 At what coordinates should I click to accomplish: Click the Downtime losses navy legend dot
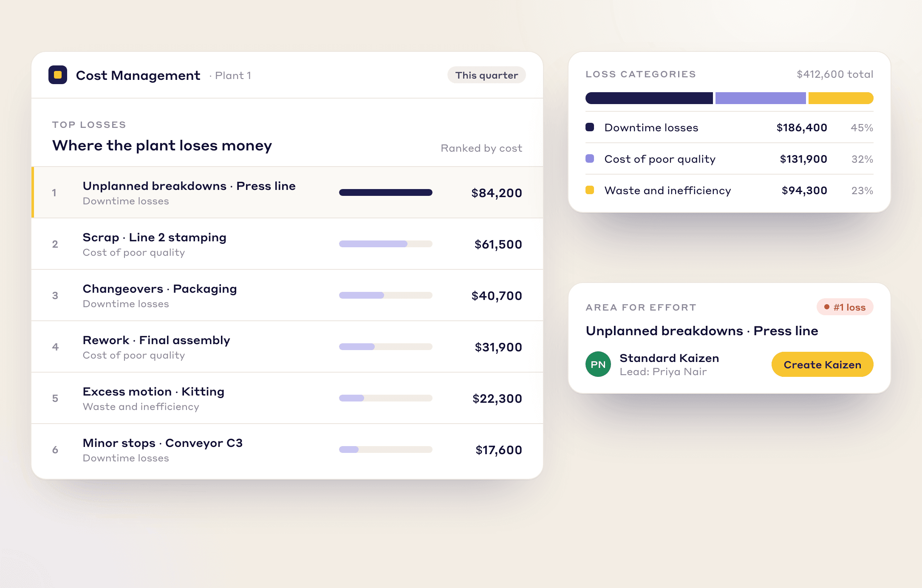[590, 127]
